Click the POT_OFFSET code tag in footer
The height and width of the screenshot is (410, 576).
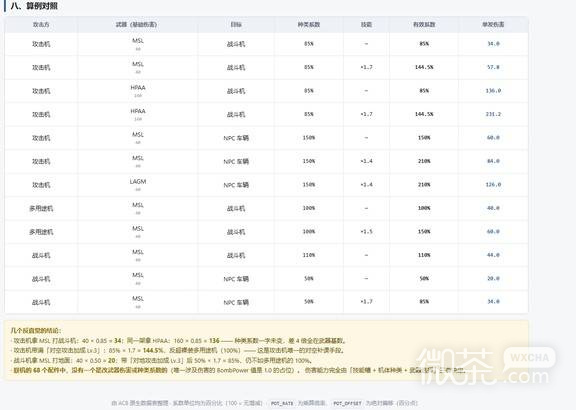pyautogui.click(x=347, y=403)
